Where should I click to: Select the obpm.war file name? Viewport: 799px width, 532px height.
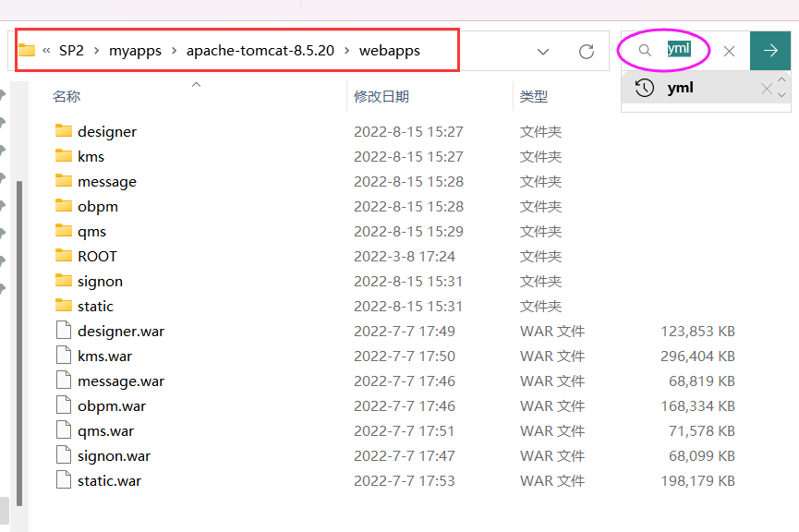[x=112, y=406]
